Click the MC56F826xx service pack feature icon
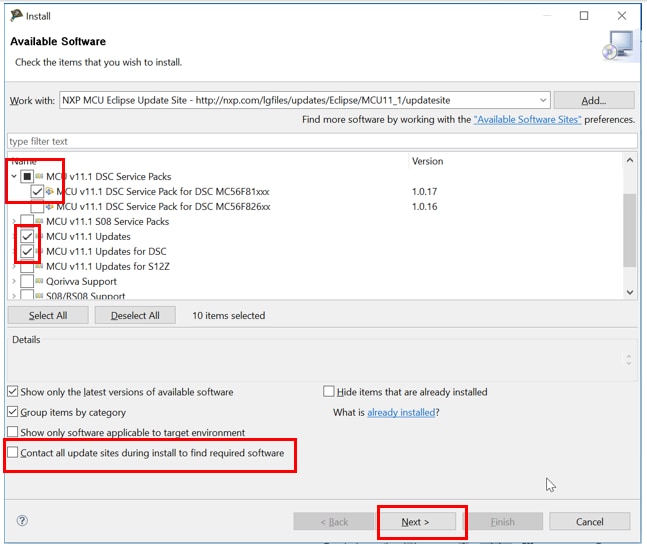This screenshot has width=647, height=546. 49,206
